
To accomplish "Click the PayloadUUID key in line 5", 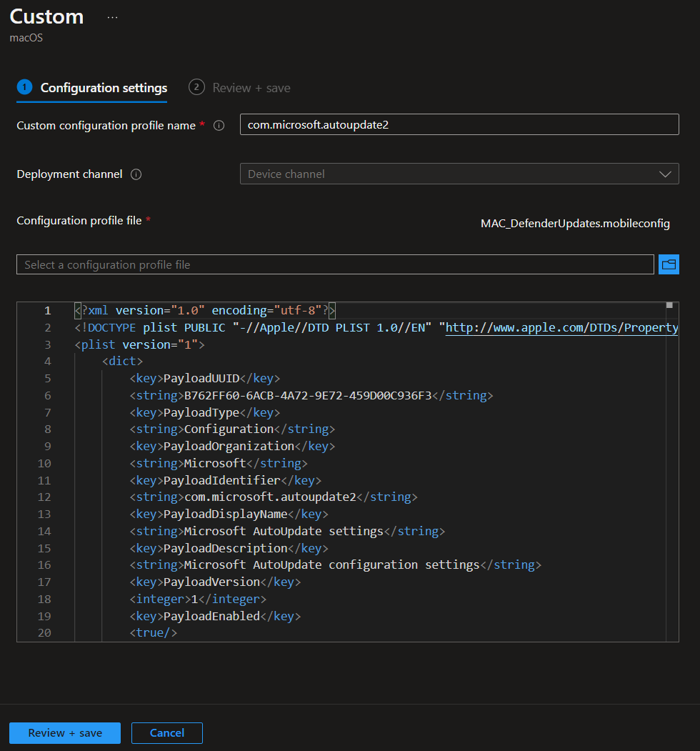I will click(x=201, y=378).
